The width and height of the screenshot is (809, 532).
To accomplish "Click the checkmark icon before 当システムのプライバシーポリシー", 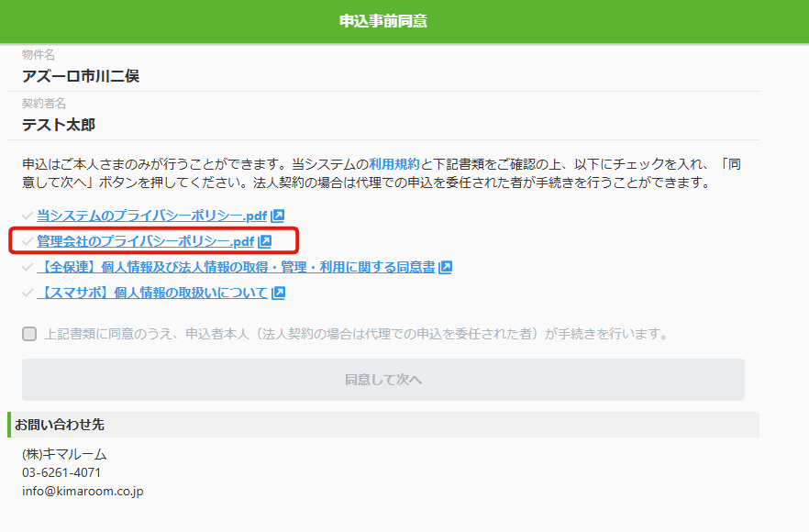I will [28, 216].
